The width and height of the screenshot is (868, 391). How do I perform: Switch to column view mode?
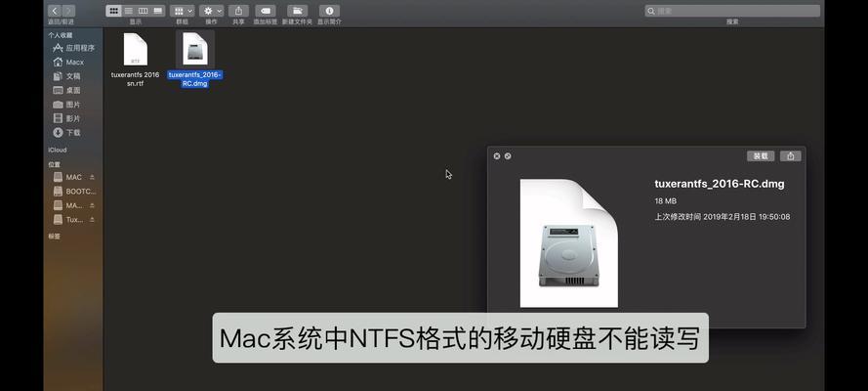point(143,11)
